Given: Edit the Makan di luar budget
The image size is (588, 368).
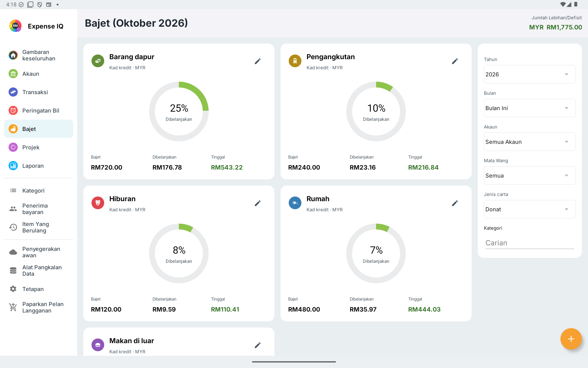Looking at the screenshot, I should 258,345.
